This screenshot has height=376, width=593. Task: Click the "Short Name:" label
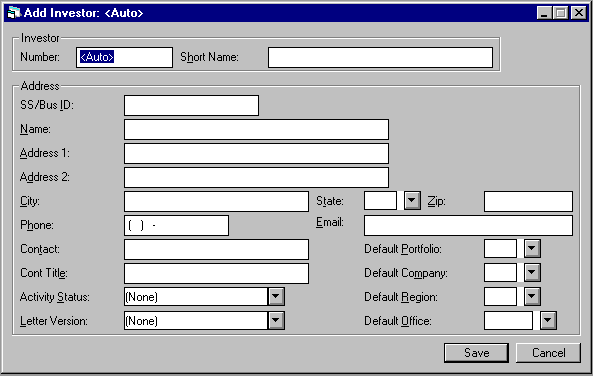pos(209,57)
